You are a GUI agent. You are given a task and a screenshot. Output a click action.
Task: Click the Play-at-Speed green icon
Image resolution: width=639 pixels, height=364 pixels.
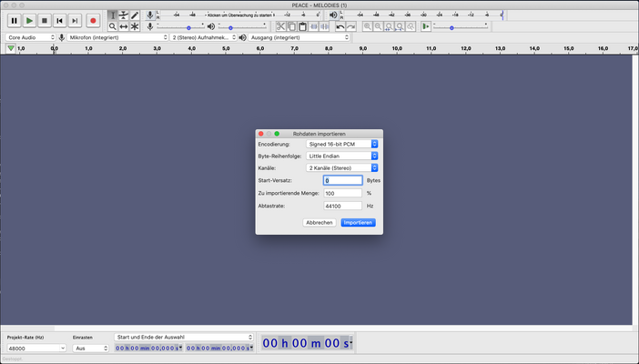coord(426,26)
